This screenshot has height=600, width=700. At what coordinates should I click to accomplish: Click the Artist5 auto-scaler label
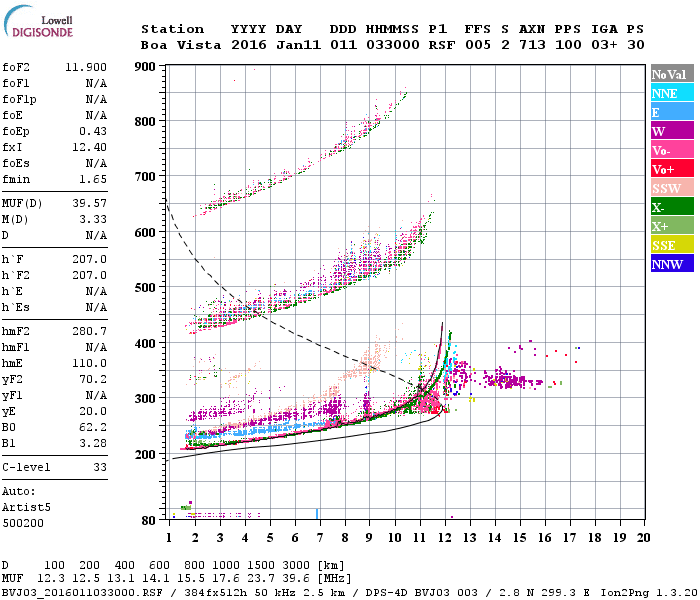(26, 508)
